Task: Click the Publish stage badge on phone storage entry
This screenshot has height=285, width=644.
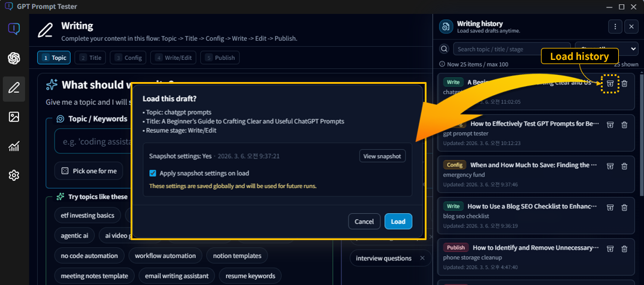Action: point(456,248)
